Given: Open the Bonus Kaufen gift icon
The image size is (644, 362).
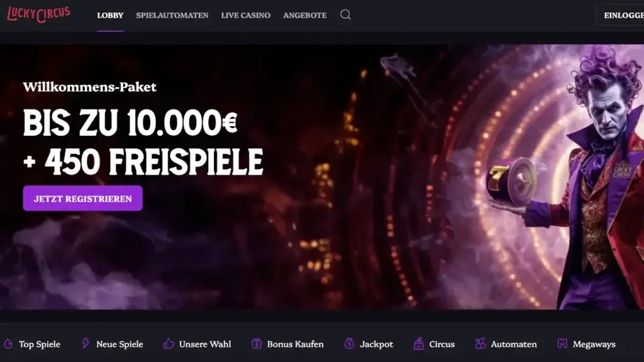Looking at the screenshot, I should click(x=257, y=344).
